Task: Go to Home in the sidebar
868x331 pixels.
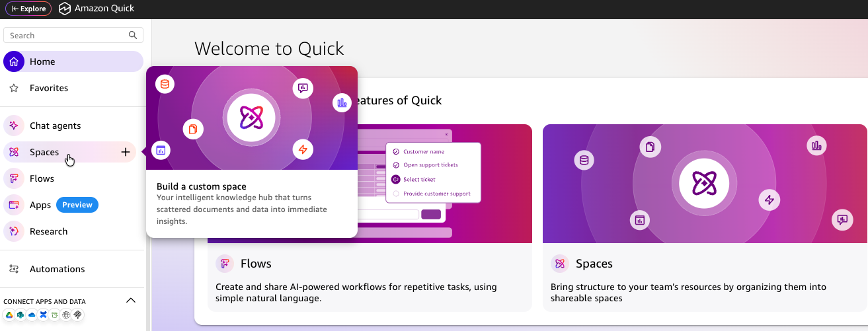Action: point(73,61)
